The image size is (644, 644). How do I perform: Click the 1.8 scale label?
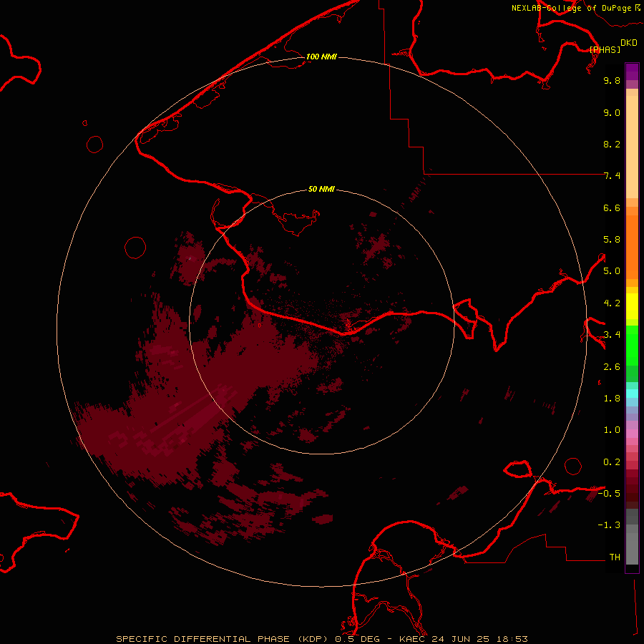pos(612,399)
